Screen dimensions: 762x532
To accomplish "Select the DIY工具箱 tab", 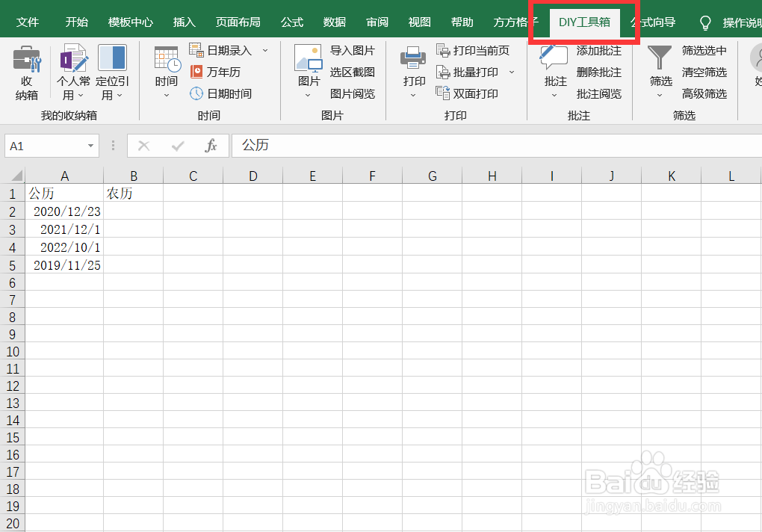I will [x=585, y=22].
